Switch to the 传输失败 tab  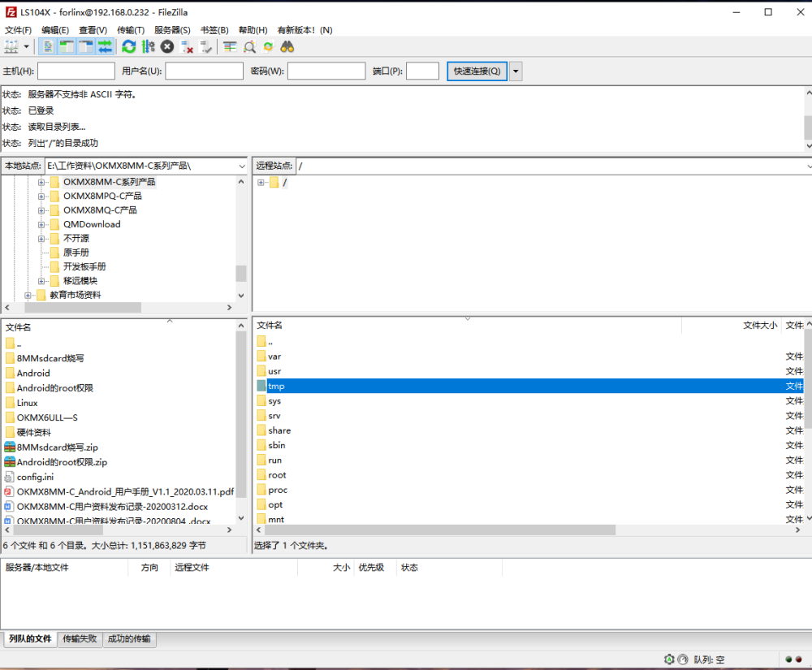[x=80, y=639]
